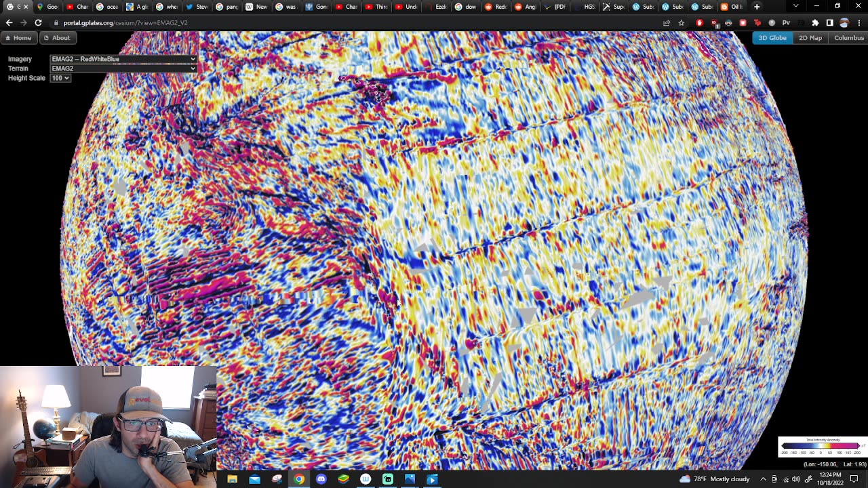
Task: Switch to the 'pang' Google tab
Action: (x=227, y=7)
